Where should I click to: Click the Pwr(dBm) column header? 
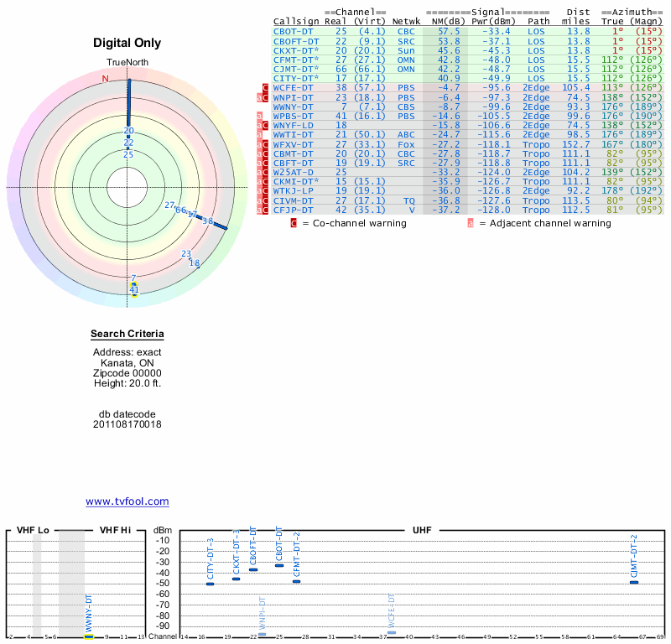point(493,22)
